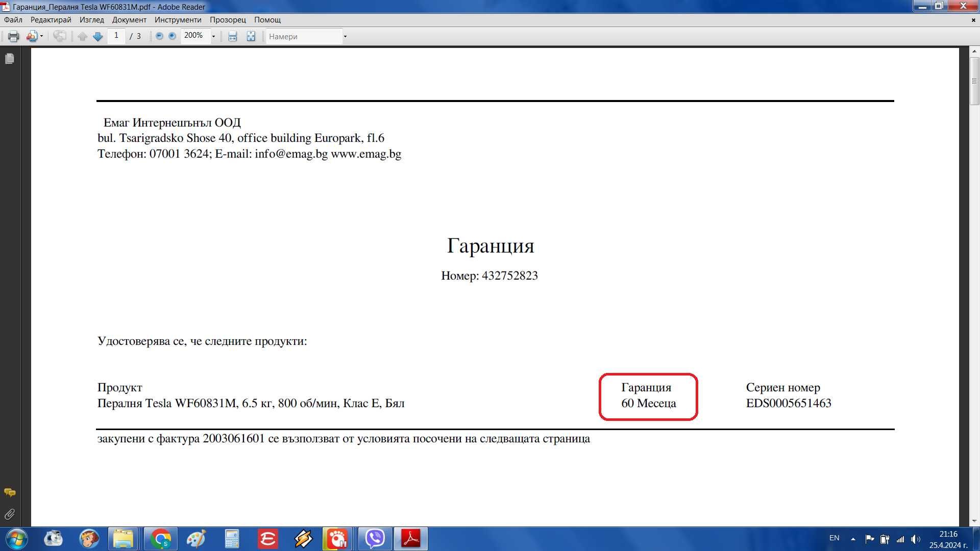Viewport: 980px width, 551px height.
Task: Click the serial number EDS0005651463
Action: coord(789,404)
